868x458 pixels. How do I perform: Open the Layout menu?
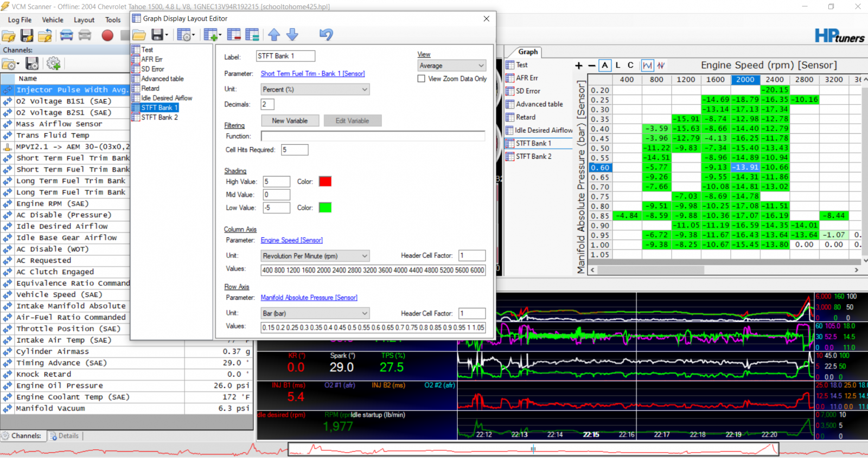[x=84, y=20]
